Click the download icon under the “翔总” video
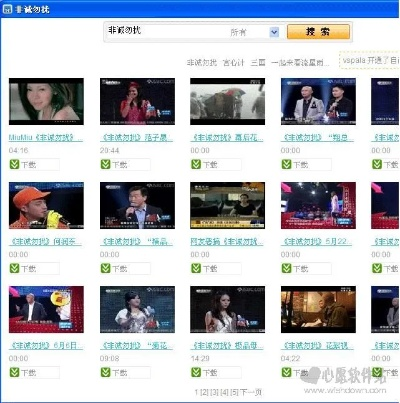 286,164
